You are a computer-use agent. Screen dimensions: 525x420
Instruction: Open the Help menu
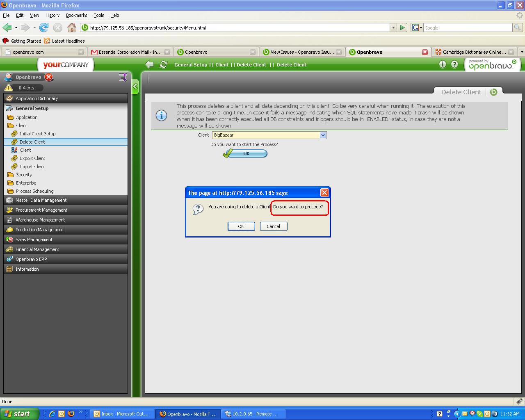point(115,15)
